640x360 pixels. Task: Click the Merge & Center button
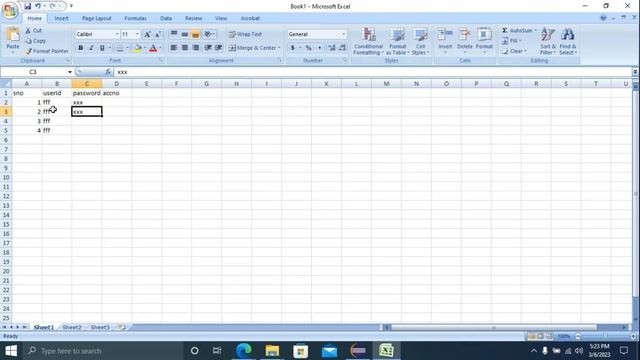pyautogui.click(x=252, y=48)
